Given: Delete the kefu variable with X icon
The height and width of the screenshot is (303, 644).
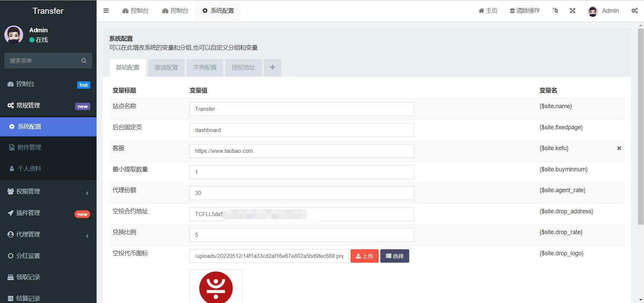Looking at the screenshot, I should (x=619, y=148).
